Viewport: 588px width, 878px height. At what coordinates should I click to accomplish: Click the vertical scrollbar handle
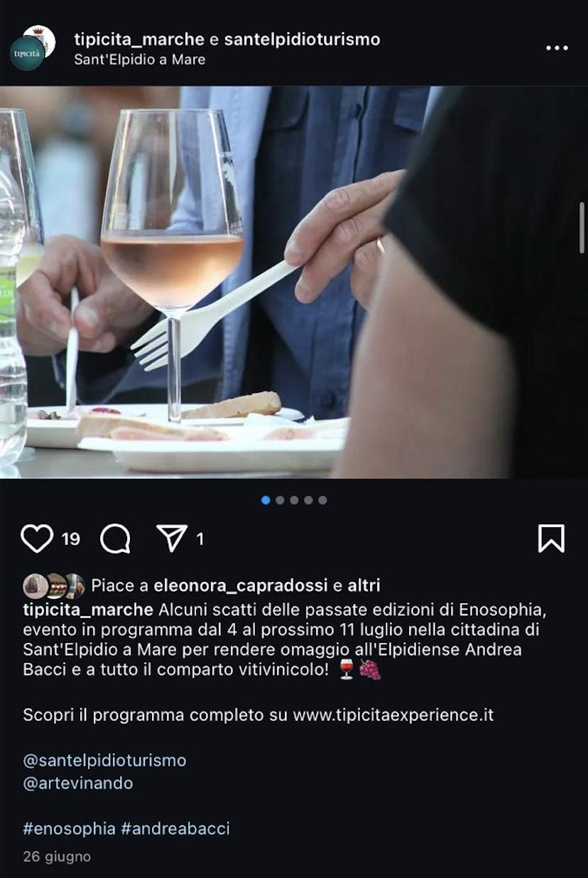[x=582, y=227]
